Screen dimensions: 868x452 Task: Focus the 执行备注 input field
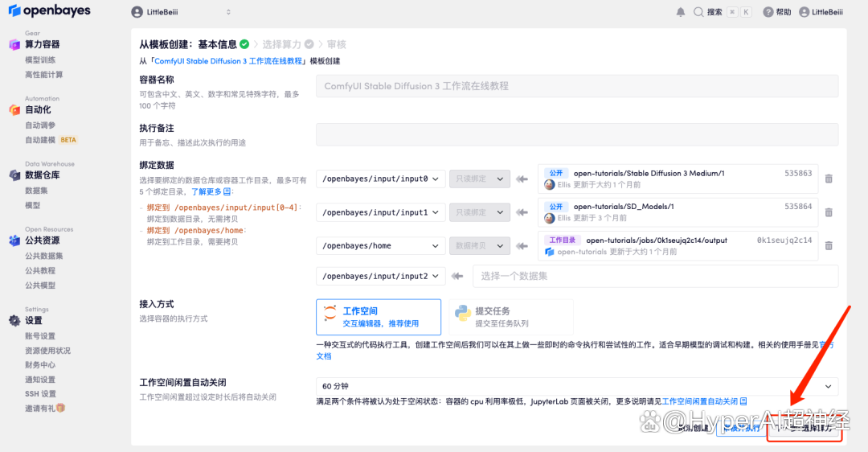pyautogui.click(x=577, y=134)
